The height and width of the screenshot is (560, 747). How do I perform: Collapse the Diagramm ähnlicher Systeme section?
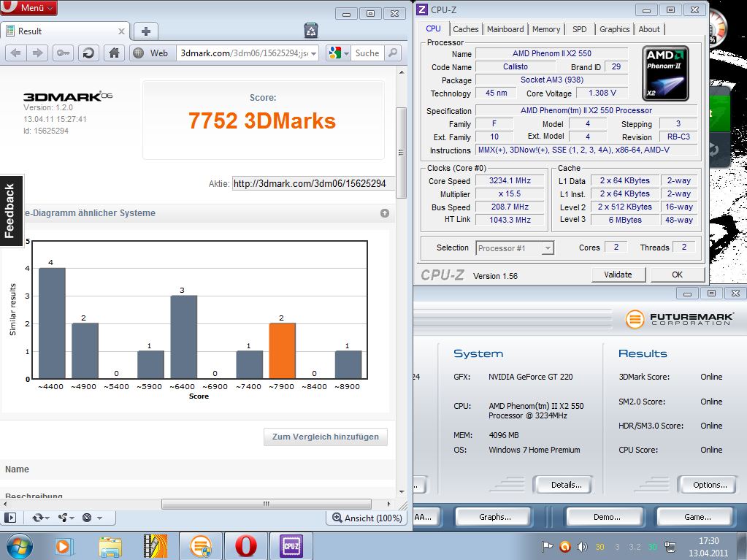(385, 213)
